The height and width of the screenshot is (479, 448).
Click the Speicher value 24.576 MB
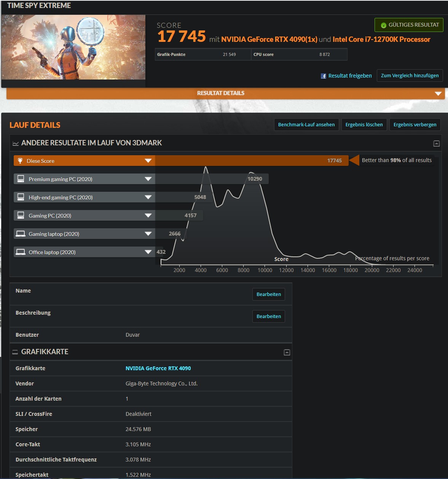tap(138, 429)
